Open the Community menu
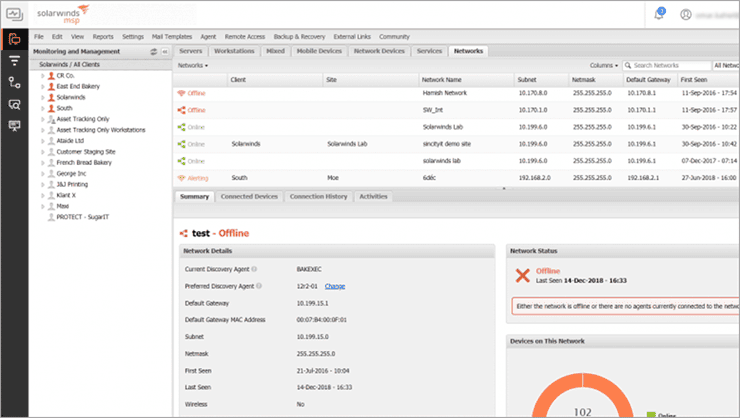Screen dimensions: 740x418 [394, 37]
